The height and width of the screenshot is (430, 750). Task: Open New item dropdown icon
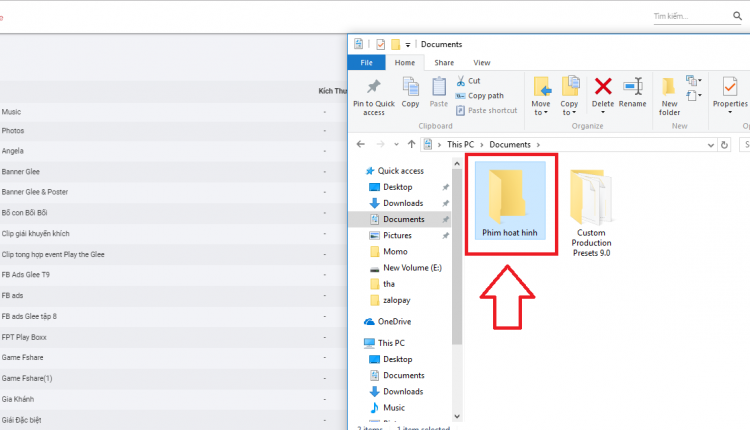tap(694, 80)
